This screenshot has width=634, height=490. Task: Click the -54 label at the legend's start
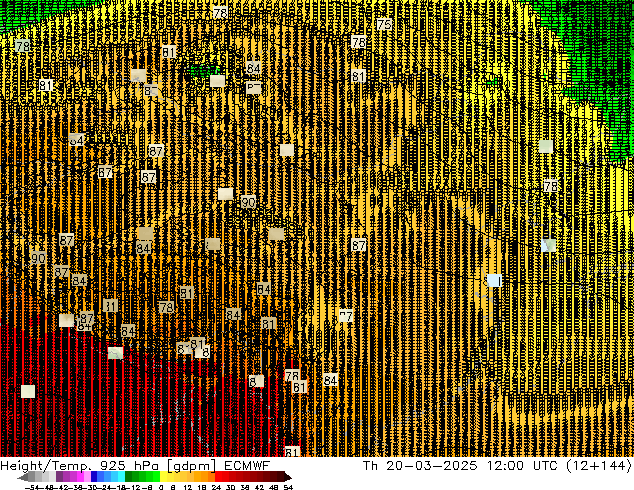click(x=32, y=487)
